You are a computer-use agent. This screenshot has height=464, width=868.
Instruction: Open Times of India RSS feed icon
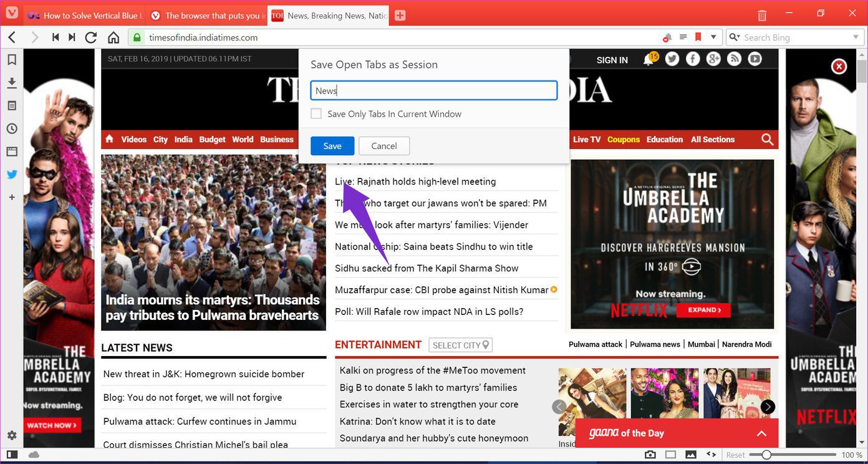(x=735, y=59)
